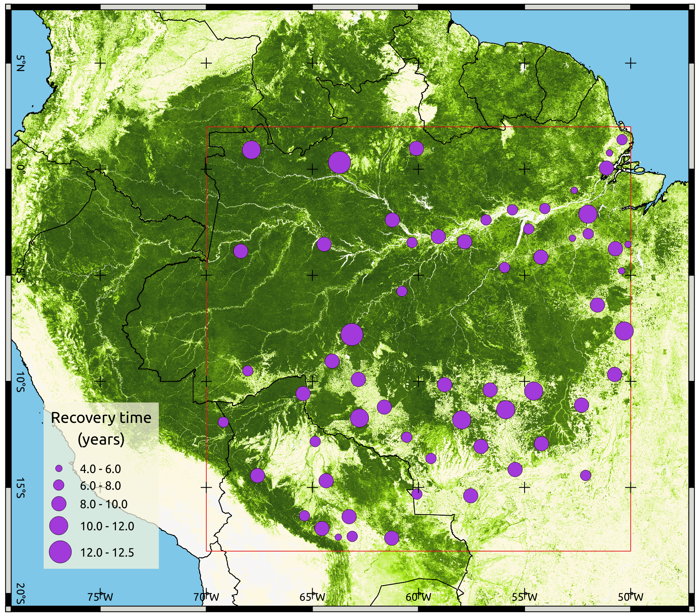Viewport: 700px width, 616px height.
Task: Select the "6.0 - 8.0" legend label
Action: [x=100, y=486]
